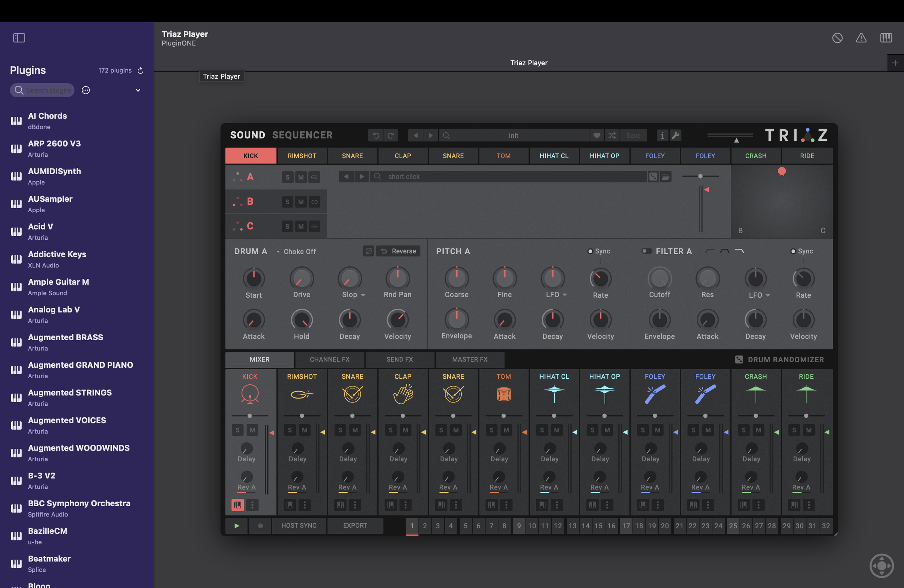Expand the Slop dropdown arrow
The image size is (904, 588).
(363, 295)
